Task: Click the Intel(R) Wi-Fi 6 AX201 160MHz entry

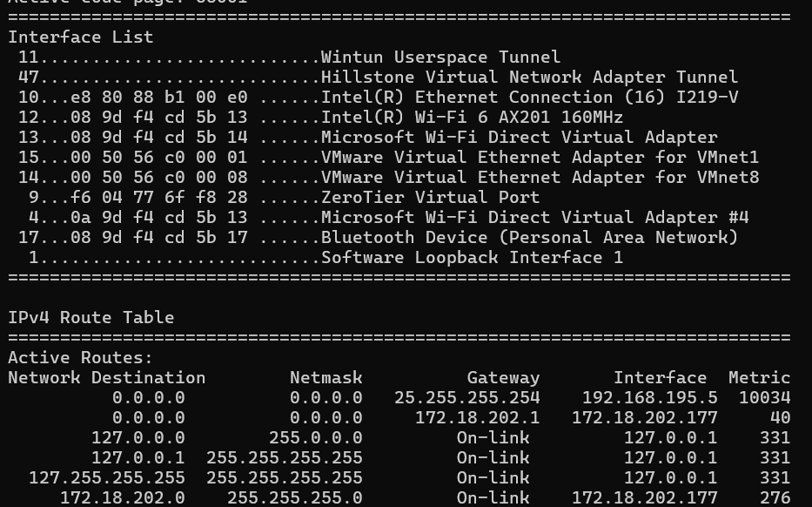Action: coord(472,117)
